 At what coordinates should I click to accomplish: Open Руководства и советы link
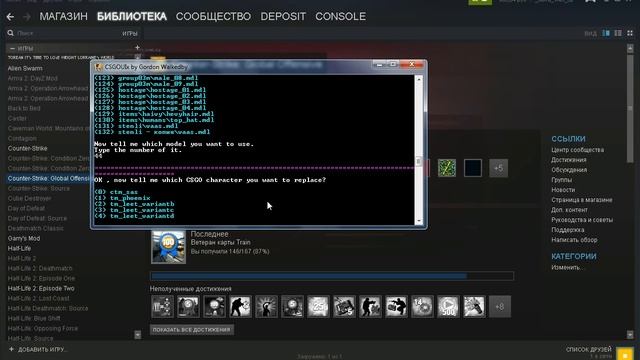click(x=582, y=220)
